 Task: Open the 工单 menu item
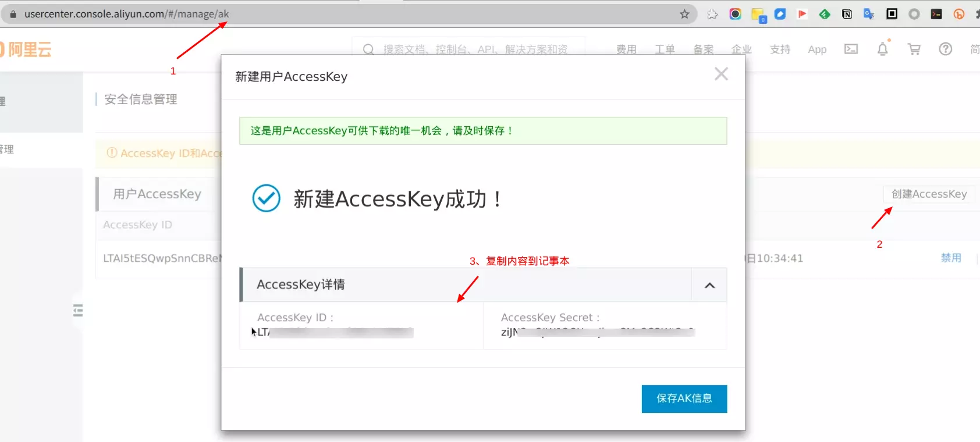click(665, 49)
